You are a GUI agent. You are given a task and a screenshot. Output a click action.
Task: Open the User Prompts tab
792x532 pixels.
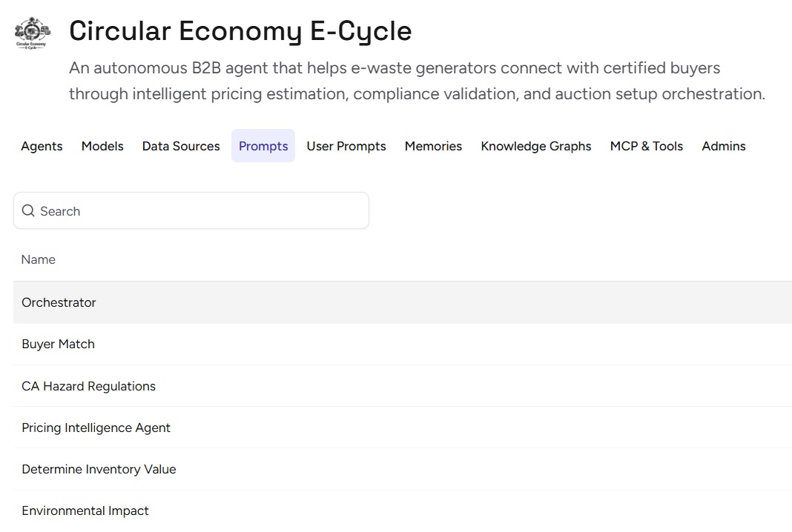click(x=346, y=146)
